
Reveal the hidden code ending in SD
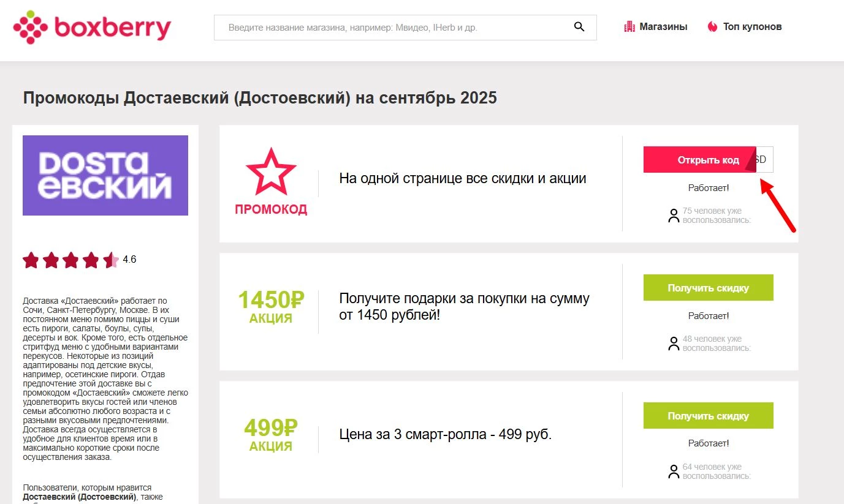[708, 159]
